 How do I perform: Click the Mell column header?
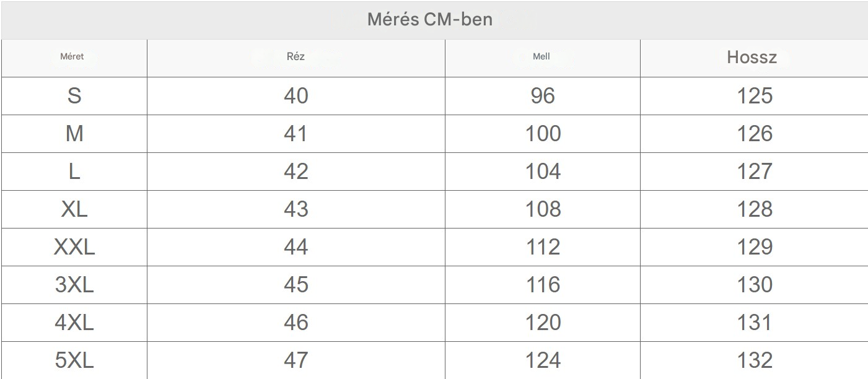541,56
